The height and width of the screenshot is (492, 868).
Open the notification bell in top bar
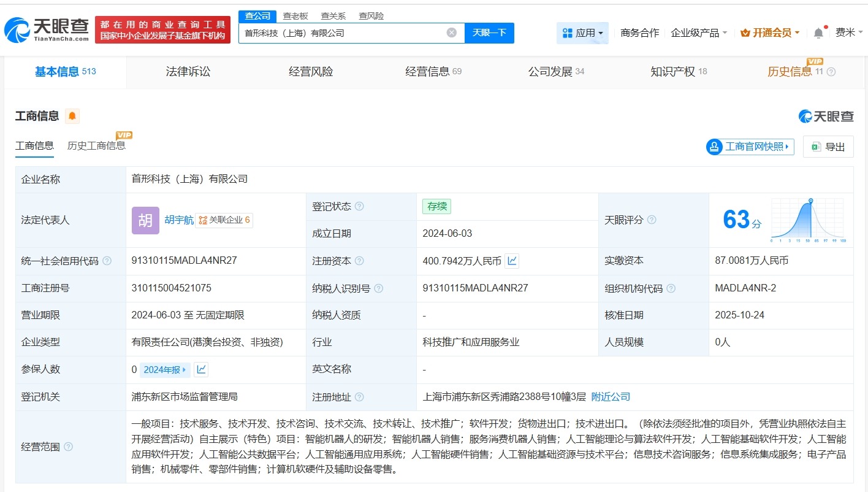[818, 33]
